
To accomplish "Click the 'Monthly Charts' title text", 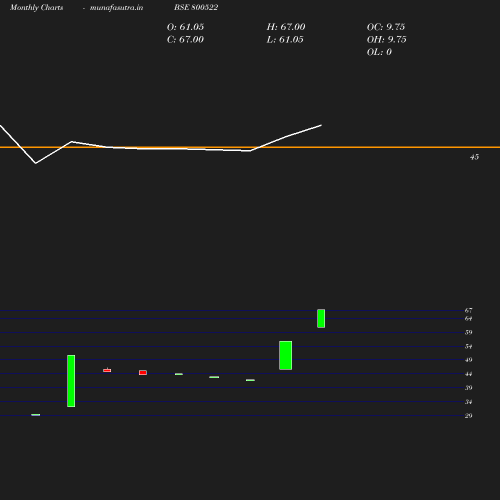I will pos(37,7).
